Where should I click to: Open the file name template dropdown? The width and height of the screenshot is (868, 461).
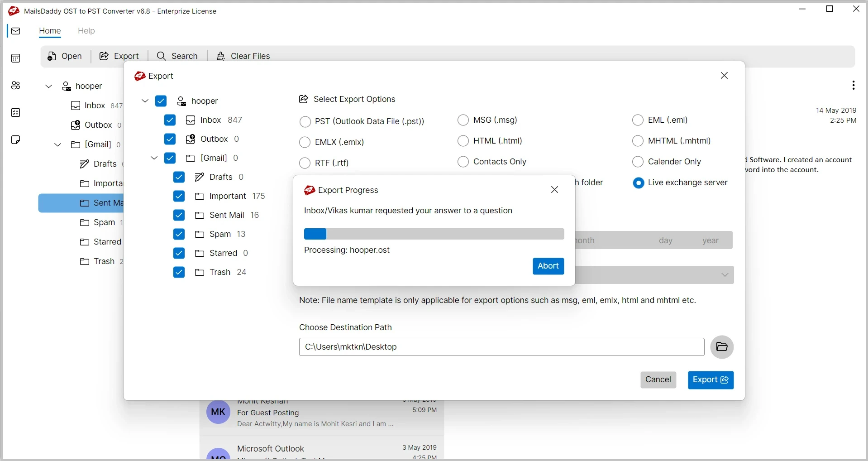coord(725,275)
